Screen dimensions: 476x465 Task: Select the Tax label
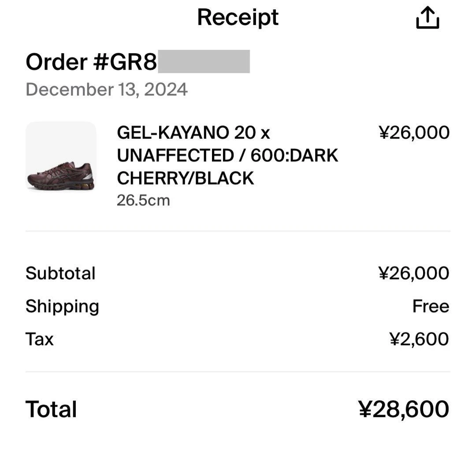click(40, 340)
